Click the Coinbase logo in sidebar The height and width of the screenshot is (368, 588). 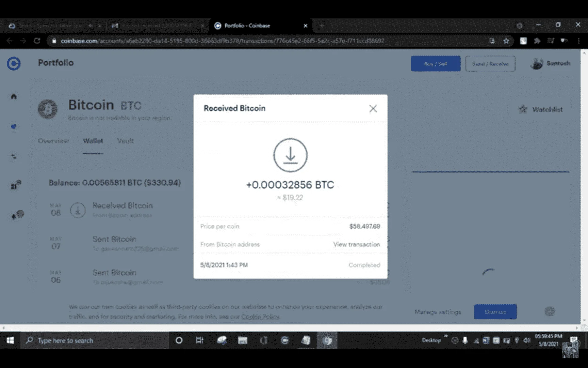pos(14,64)
